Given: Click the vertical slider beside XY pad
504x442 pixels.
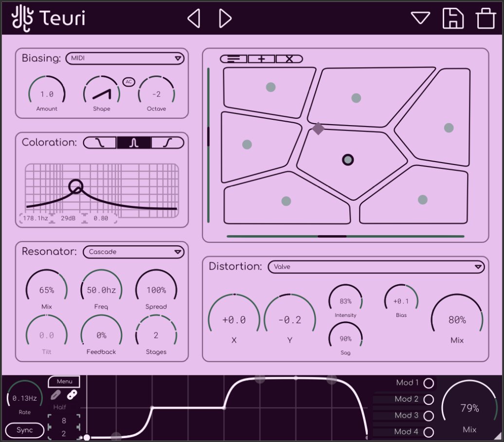Looking at the screenshot, I should 208,145.
